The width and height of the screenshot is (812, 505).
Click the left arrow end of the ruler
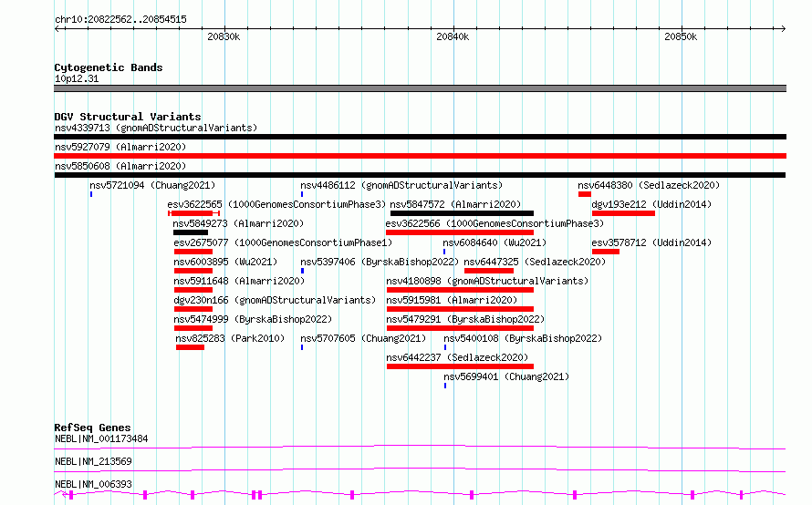57,28
